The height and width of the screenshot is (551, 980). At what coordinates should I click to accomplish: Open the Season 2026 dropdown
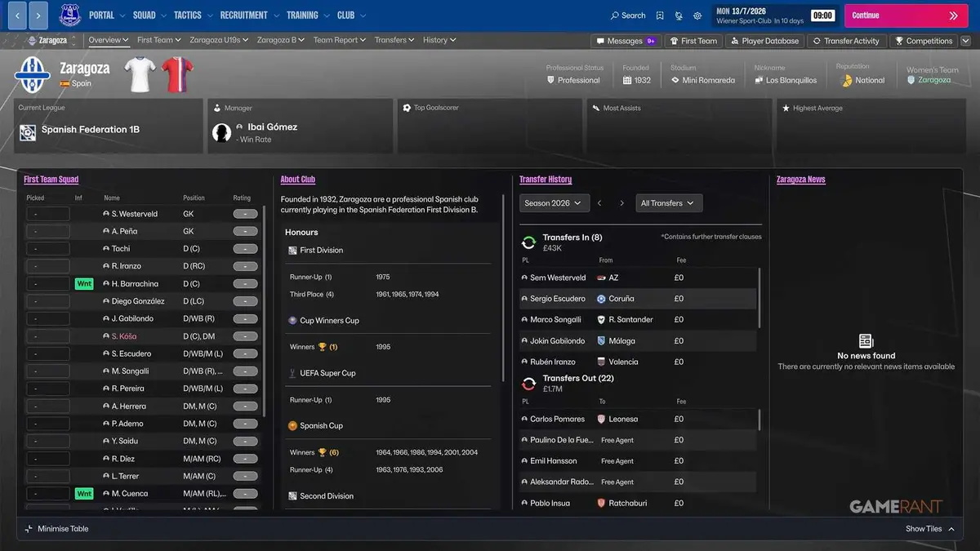point(555,203)
